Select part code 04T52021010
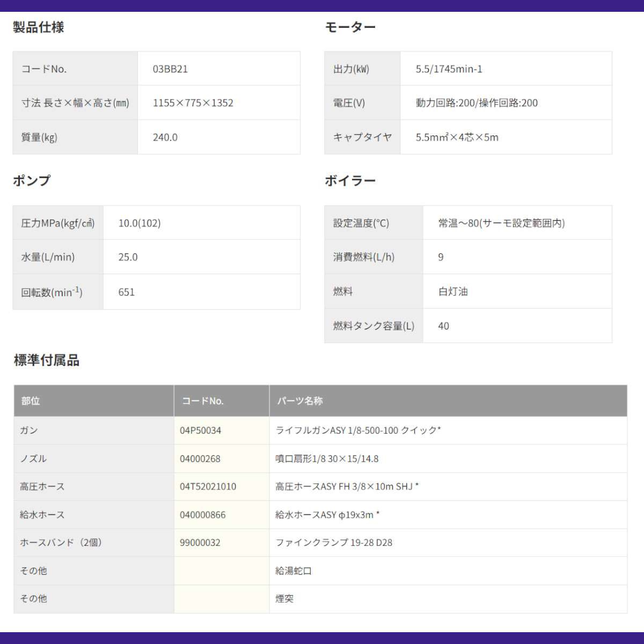 [x=208, y=487]
